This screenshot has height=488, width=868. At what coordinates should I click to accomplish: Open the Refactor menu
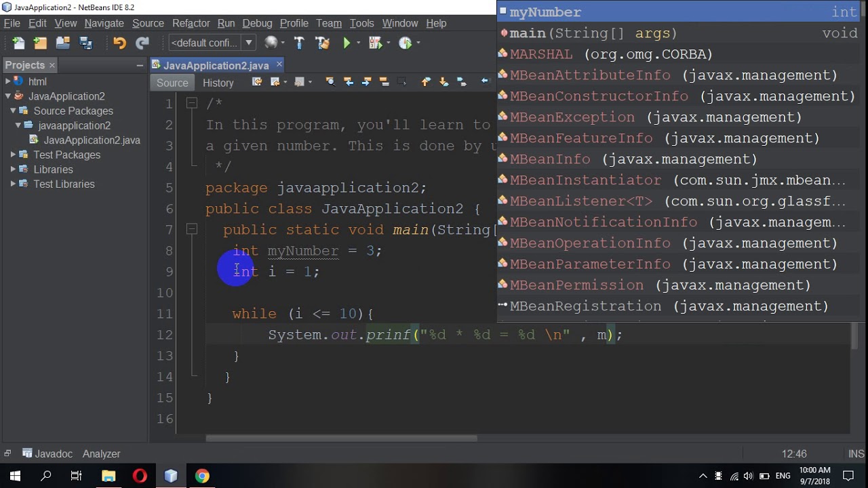pyautogui.click(x=191, y=23)
